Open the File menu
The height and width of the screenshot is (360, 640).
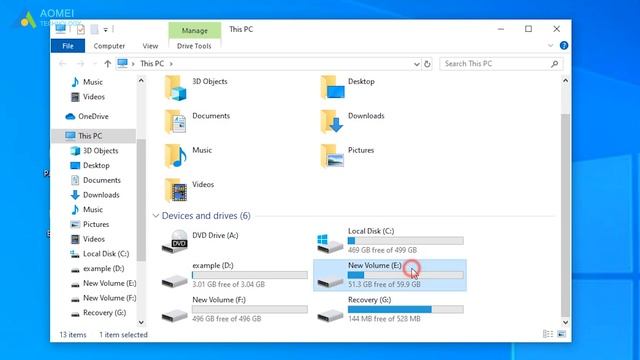click(68, 46)
